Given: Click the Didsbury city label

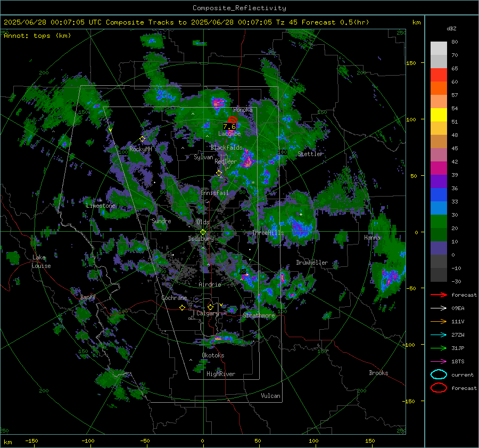Looking at the screenshot, I should [x=201, y=239].
